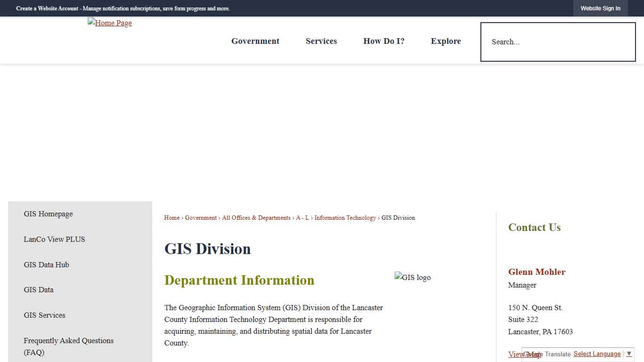644x362 pixels.
Task: Open Information Technology breadcrumb link
Action: pyautogui.click(x=345, y=218)
